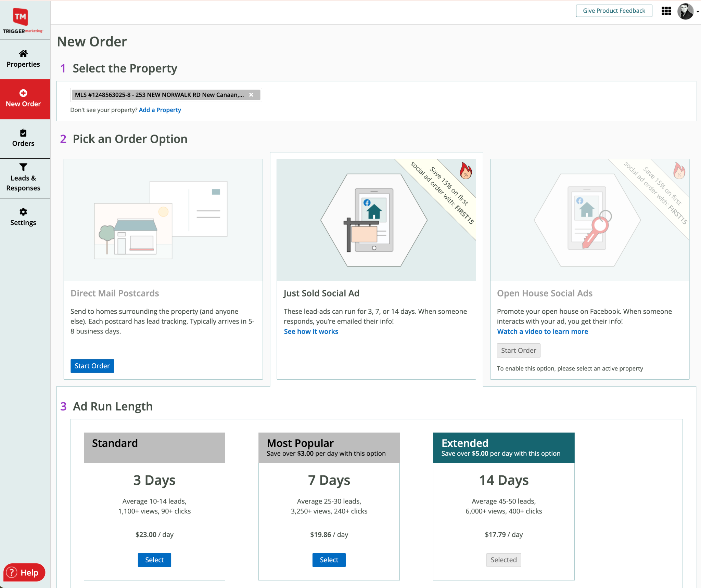Go to Settings menu item

pyautogui.click(x=25, y=218)
